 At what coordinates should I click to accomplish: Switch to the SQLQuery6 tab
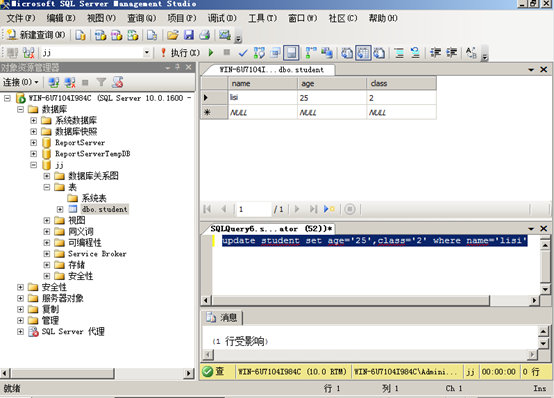(271, 229)
